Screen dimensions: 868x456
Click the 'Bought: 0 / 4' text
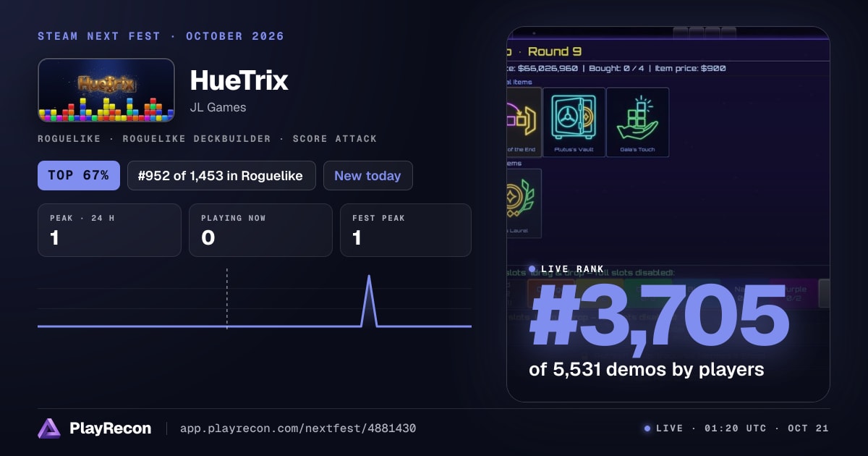[x=617, y=69]
